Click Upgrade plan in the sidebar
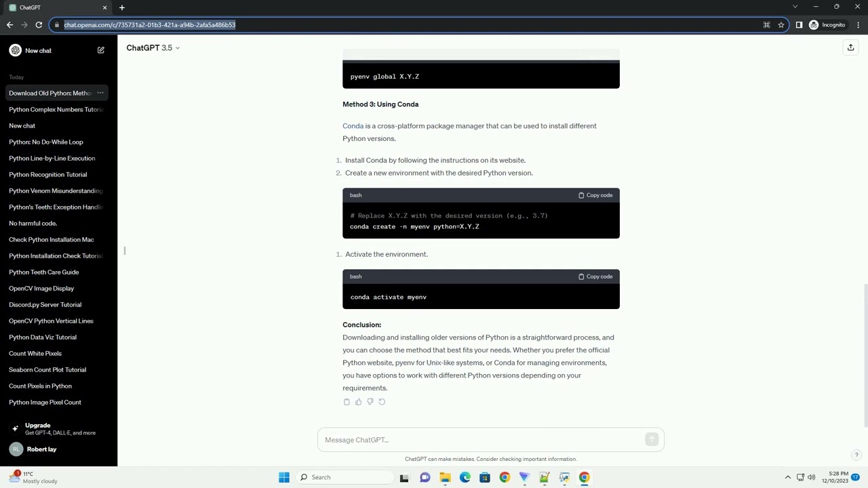The height and width of the screenshot is (488, 868). pyautogui.click(x=58, y=428)
